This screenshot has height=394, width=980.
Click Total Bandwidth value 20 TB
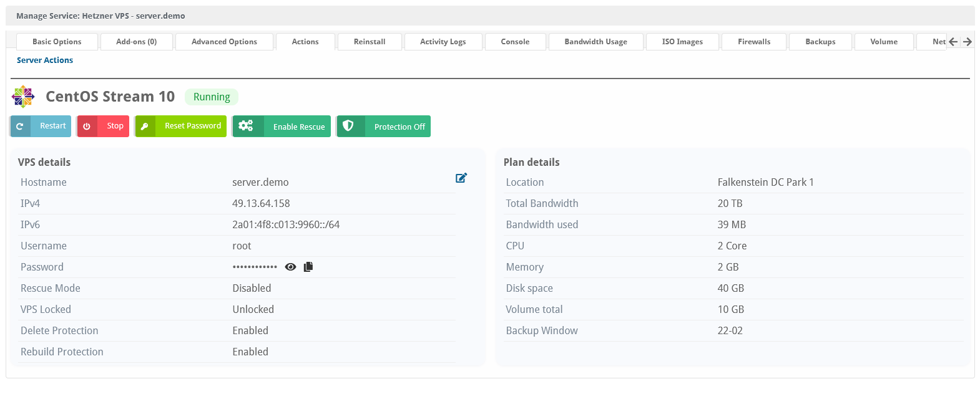tap(730, 203)
